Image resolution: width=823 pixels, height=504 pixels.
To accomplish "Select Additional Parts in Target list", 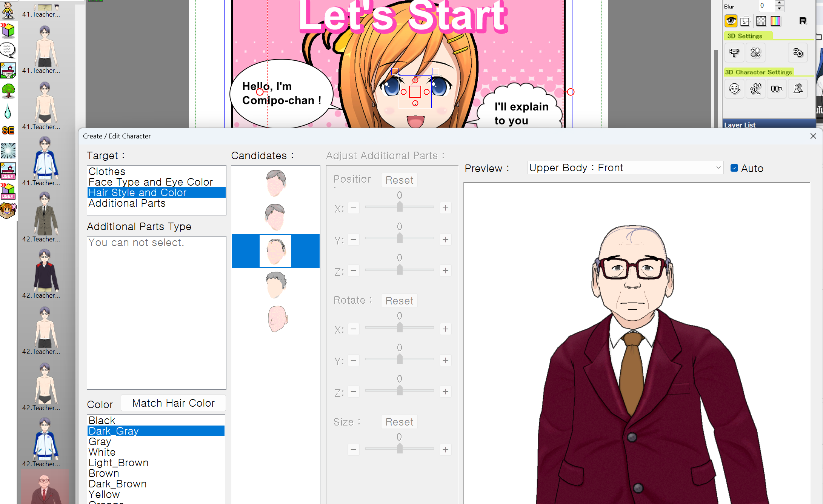I will coord(127,203).
